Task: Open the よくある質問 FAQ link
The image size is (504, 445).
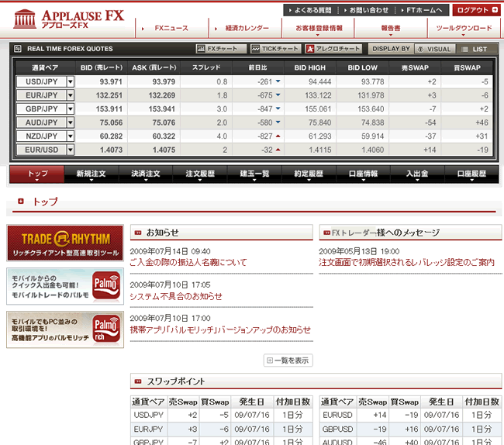Action: [310, 11]
